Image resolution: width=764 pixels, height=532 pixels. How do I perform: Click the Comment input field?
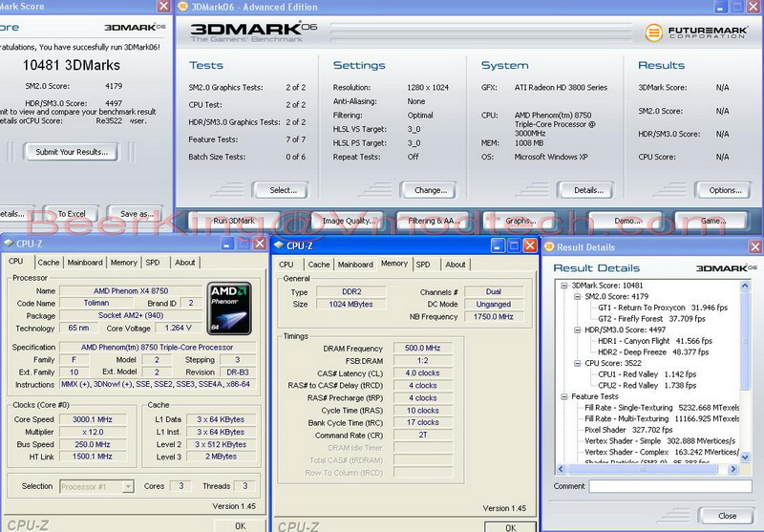tap(670, 486)
